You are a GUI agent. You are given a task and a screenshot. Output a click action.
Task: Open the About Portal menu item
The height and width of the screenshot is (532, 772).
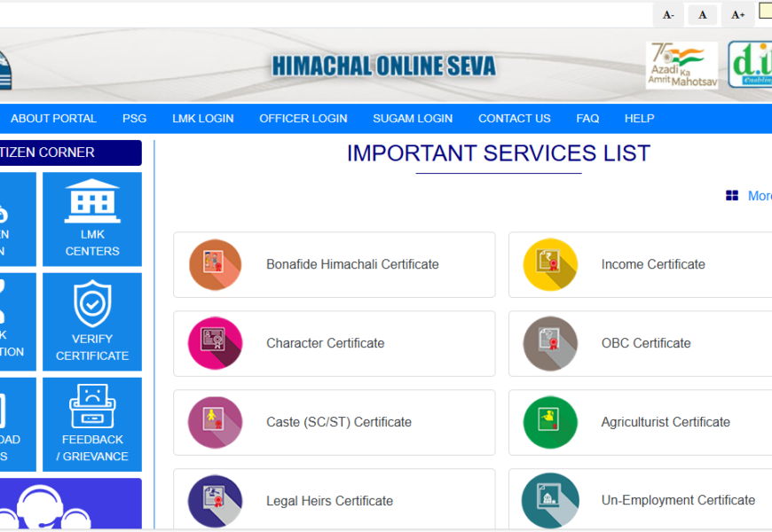tap(53, 118)
